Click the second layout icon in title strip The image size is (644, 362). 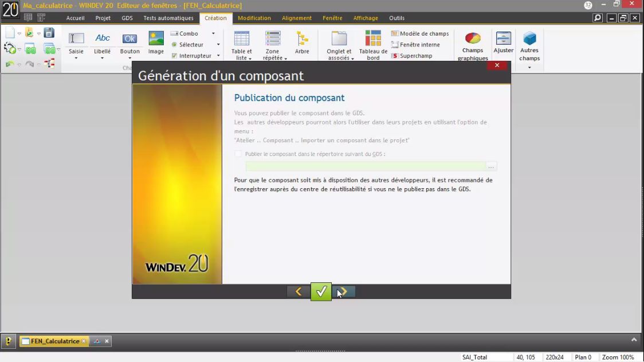tap(41, 17)
